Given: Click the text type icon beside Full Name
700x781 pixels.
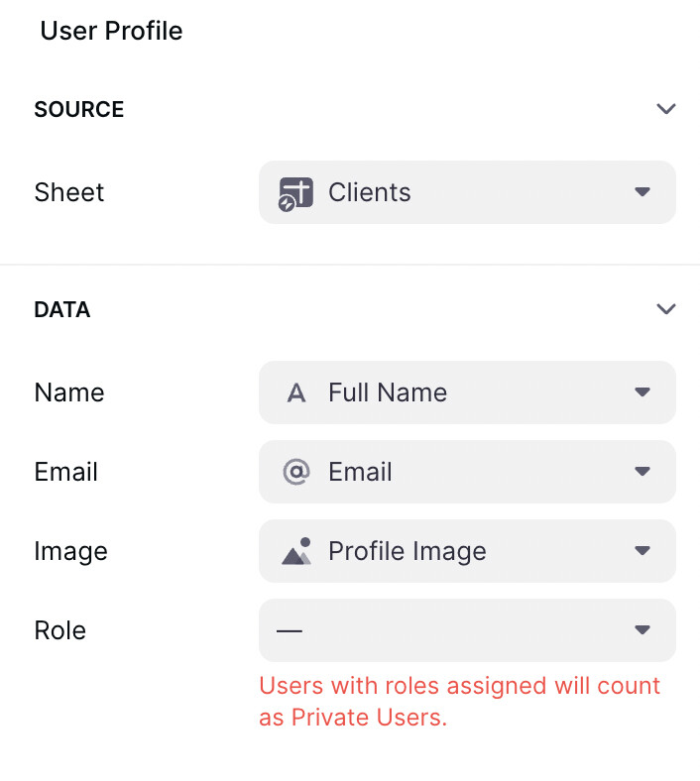Looking at the screenshot, I should click(x=295, y=393).
